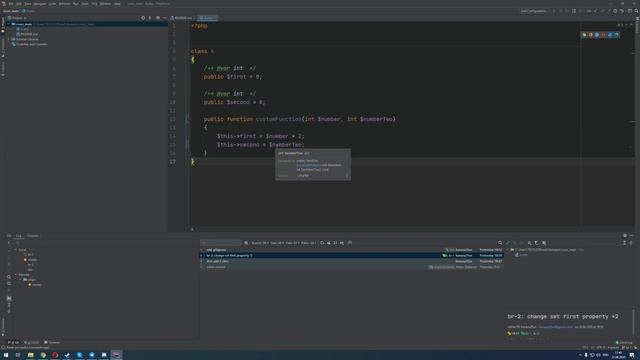Collapse changed files root folder

click(507, 250)
